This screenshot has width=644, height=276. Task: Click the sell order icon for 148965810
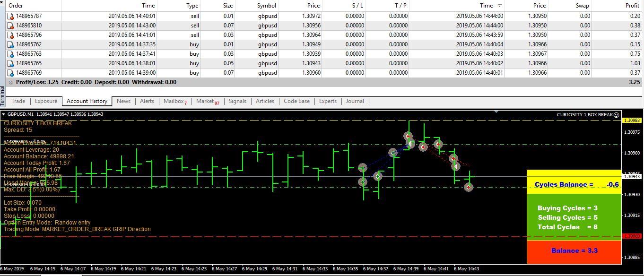(10, 26)
